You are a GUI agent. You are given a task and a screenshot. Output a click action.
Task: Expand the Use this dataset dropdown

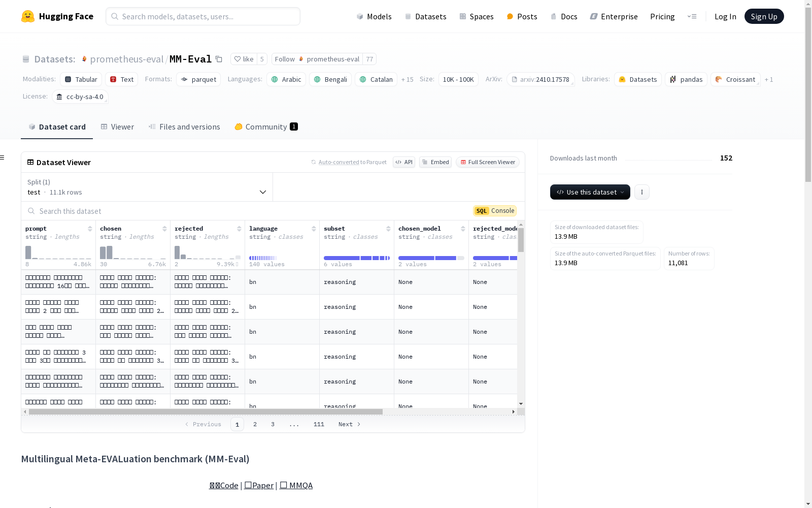coord(590,192)
